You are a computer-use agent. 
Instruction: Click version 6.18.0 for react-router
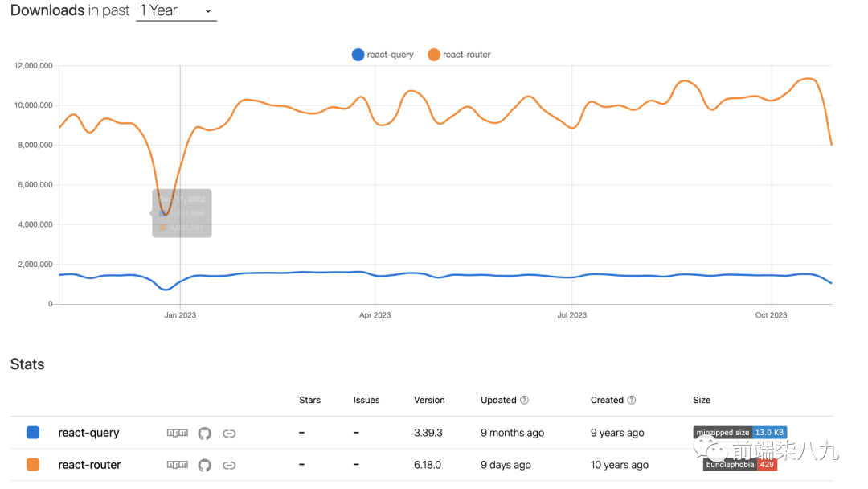pos(428,465)
